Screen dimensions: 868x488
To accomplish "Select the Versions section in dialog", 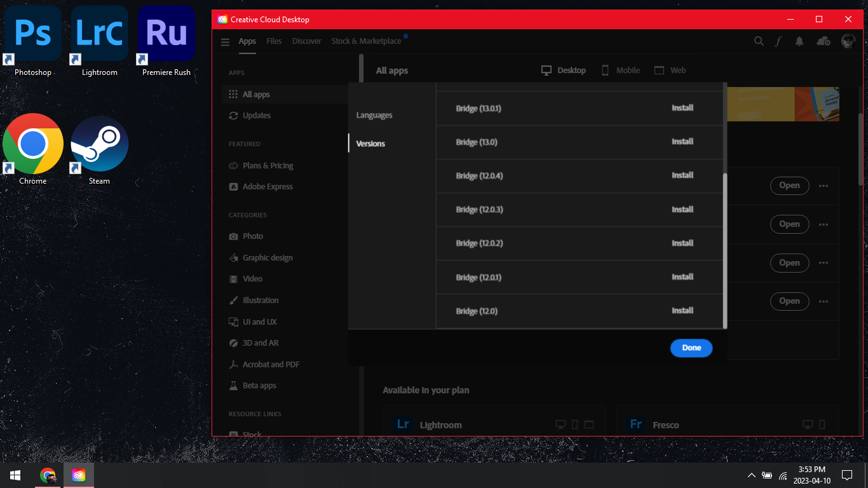I will (370, 144).
